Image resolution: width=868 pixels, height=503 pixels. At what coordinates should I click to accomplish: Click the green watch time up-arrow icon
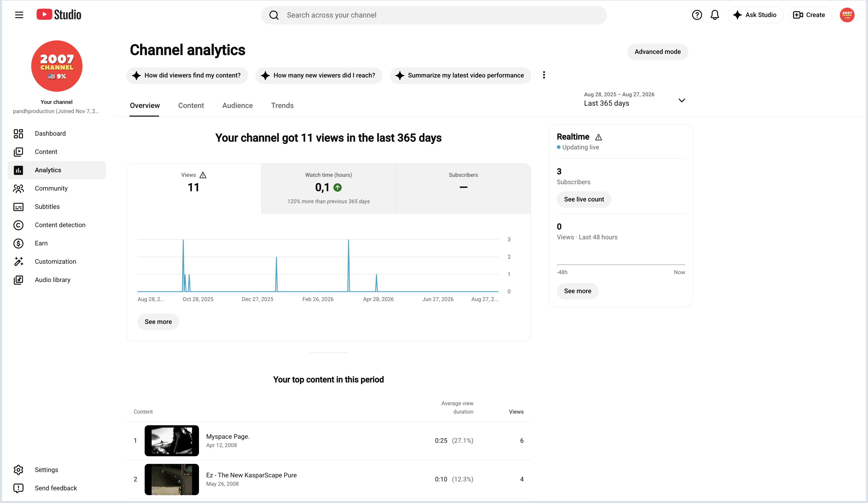(338, 187)
